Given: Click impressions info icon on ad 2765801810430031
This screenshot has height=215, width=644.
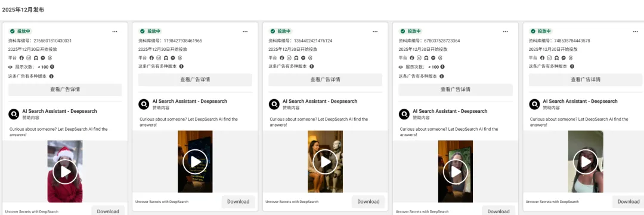Looking at the screenshot, I should pyautogui.click(x=52, y=67).
